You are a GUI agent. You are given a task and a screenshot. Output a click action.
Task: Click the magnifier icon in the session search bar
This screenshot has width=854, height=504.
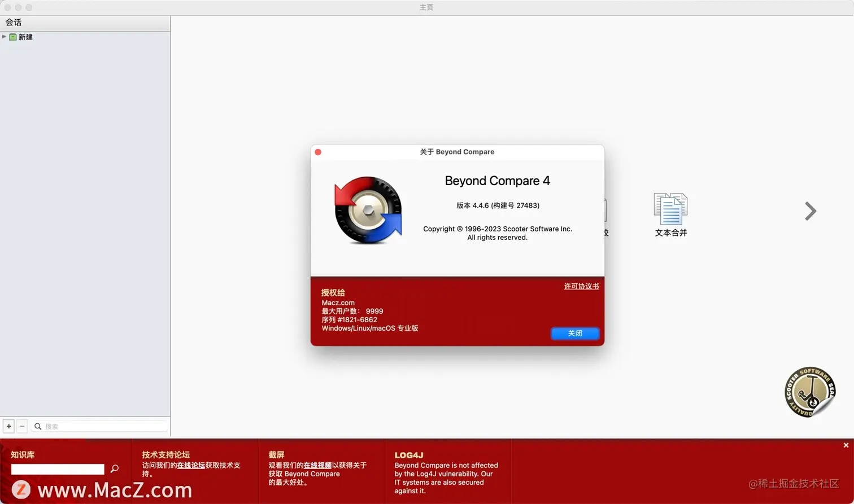[37, 426]
